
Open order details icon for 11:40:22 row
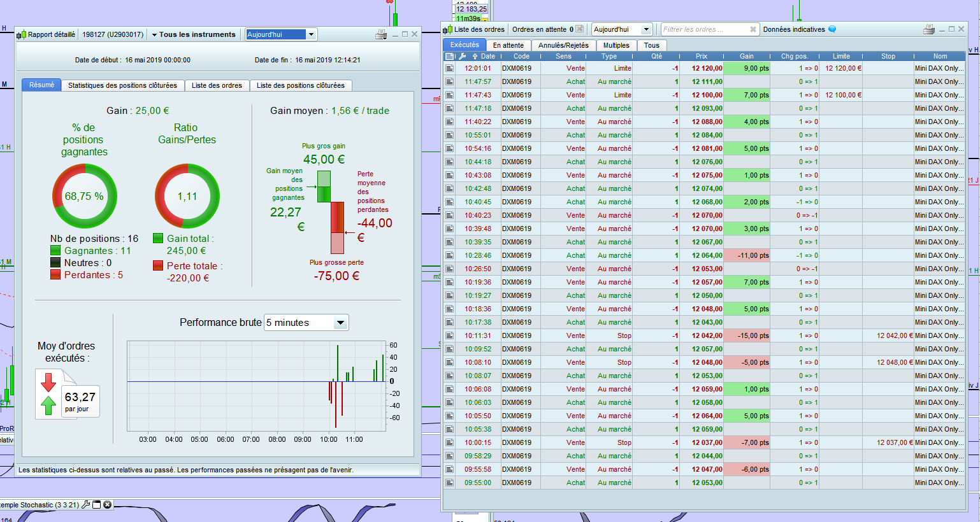[x=449, y=122]
